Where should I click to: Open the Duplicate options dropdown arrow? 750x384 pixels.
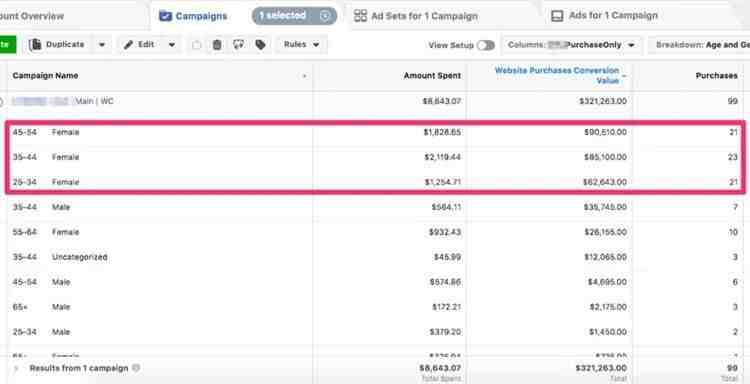pos(102,45)
